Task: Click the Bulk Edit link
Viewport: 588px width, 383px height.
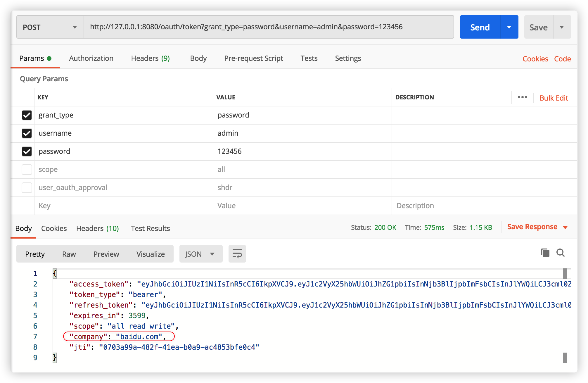Action: coord(554,98)
